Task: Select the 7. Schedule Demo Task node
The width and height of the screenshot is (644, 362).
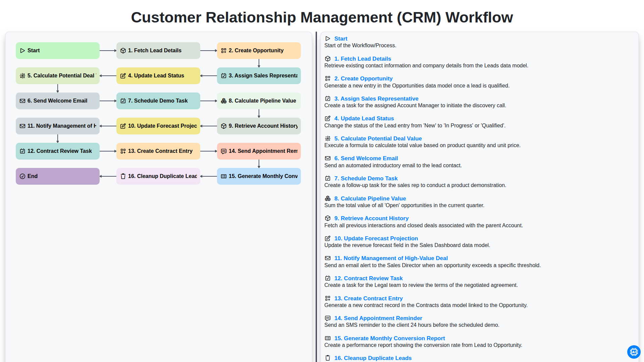Action: 158,101
